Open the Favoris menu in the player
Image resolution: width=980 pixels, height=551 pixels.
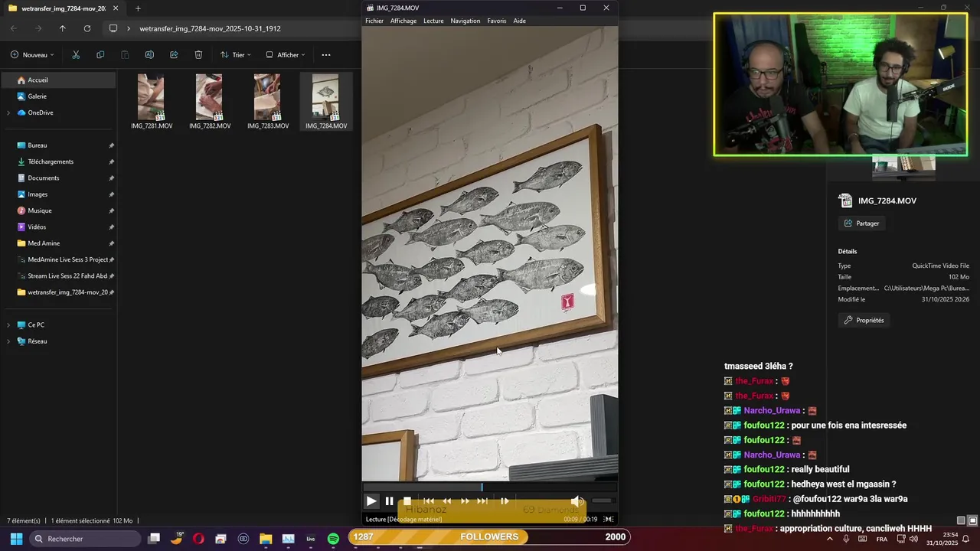497,21
